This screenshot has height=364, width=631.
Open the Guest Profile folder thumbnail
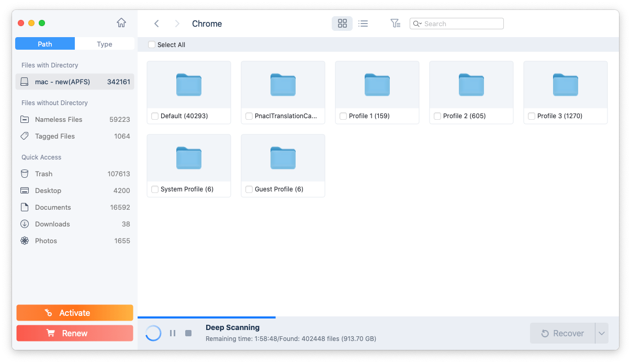click(x=283, y=158)
